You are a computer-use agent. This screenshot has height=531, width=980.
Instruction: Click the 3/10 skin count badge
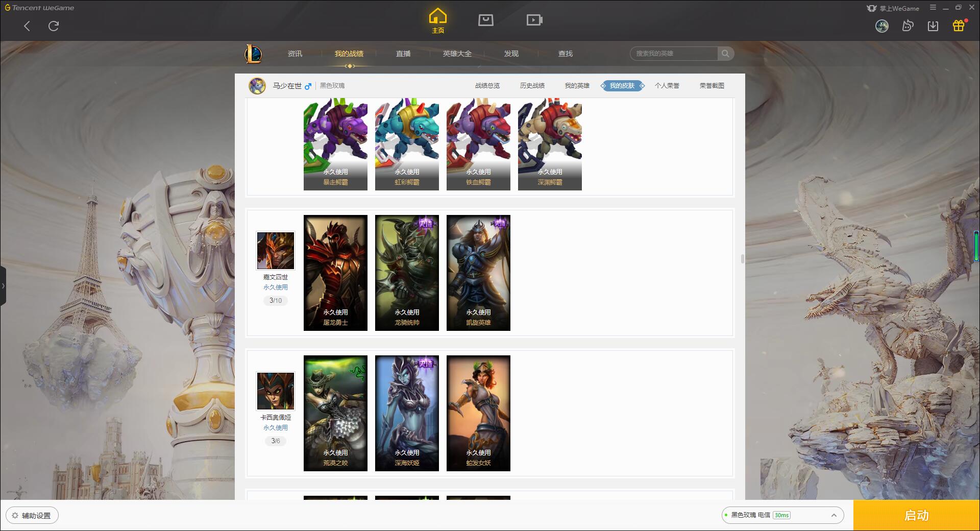pyautogui.click(x=276, y=301)
